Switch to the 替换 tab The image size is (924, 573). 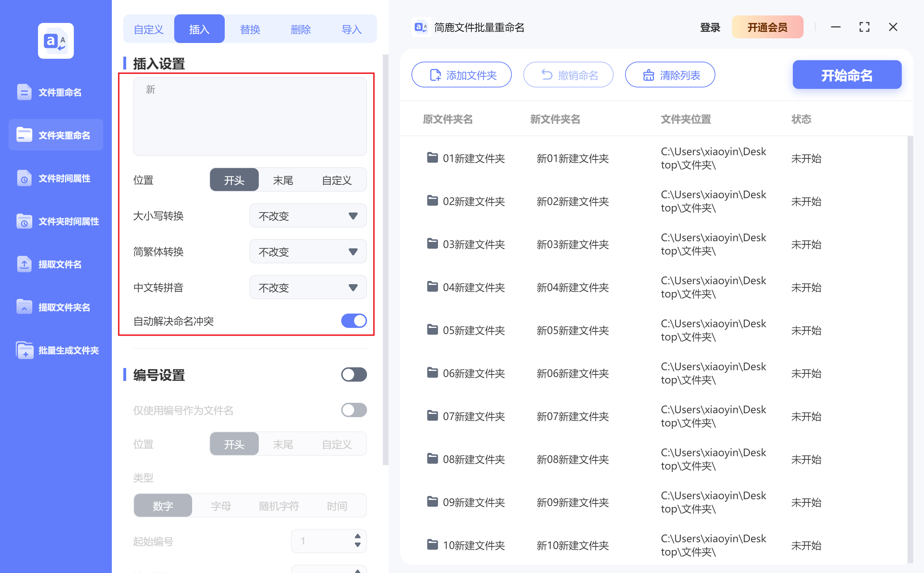(250, 28)
